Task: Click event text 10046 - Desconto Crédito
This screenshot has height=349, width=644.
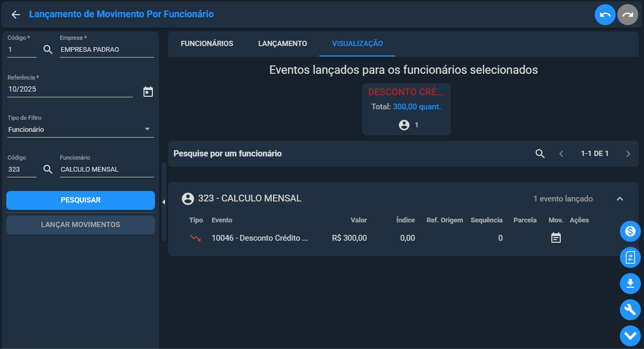Action: pyautogui.click(x=260, y=238)
